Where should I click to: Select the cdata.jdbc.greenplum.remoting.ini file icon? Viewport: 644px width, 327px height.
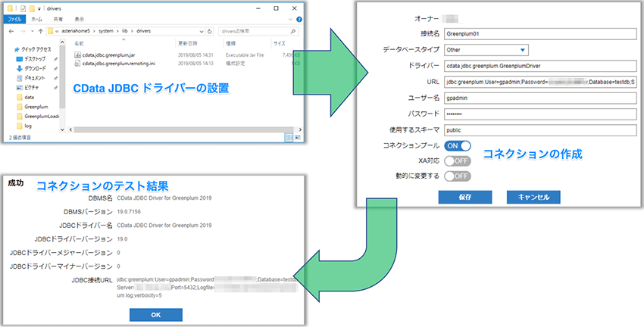pos(77,63)
